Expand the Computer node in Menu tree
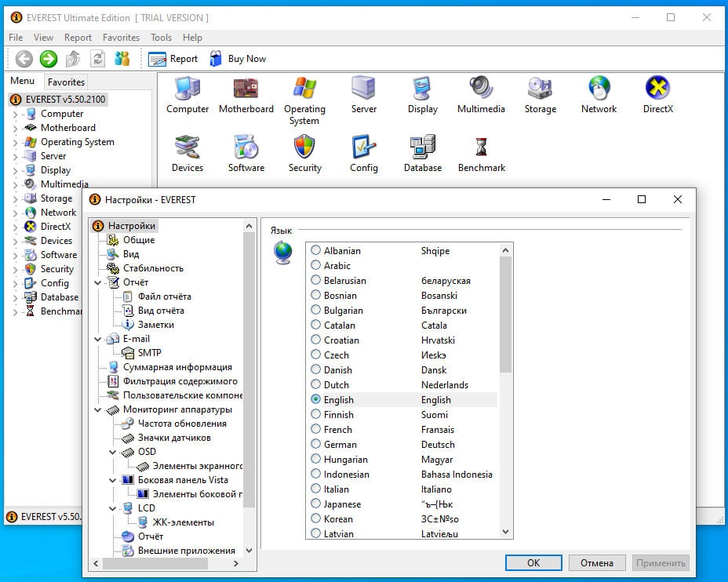 (x=15, y=115)
